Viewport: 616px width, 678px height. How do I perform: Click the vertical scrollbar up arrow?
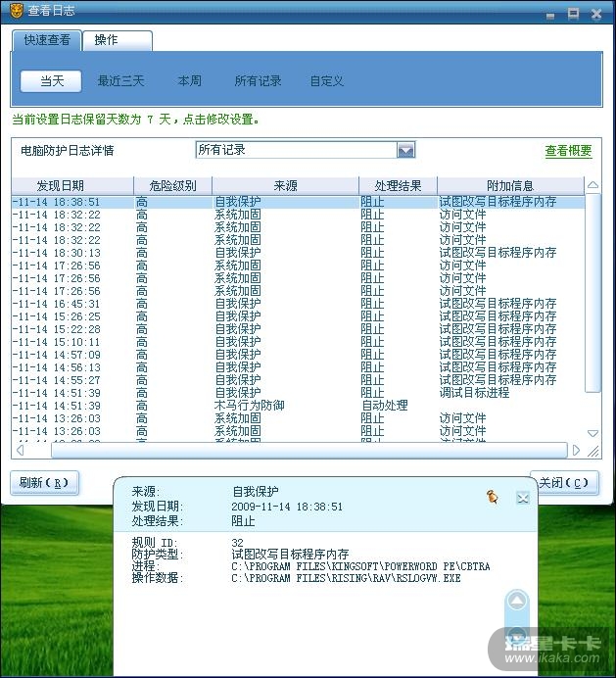593,185
